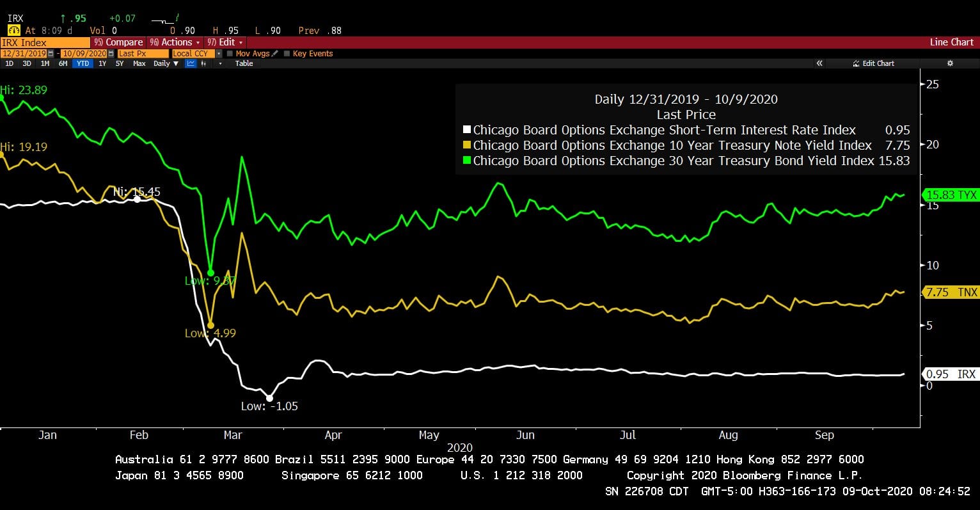Image resolution: width=980 pixels, height=510 pixels.
Task: Click the green 30 Year Treasury Bond legend swatch
Action: coord(467,161)
